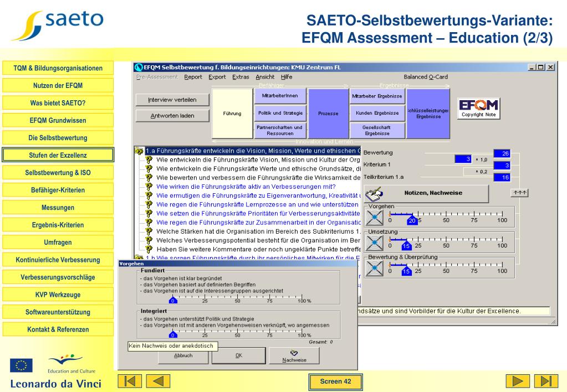Click the question icon of 1.a Führungskräfte node

pyautogui.click(x=139, y=151)
